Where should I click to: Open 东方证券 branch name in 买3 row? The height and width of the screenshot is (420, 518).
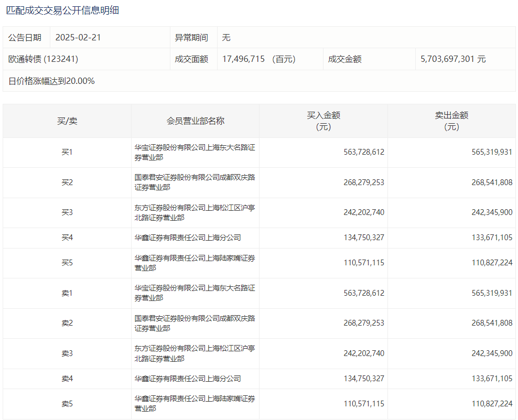click(195, 212)
